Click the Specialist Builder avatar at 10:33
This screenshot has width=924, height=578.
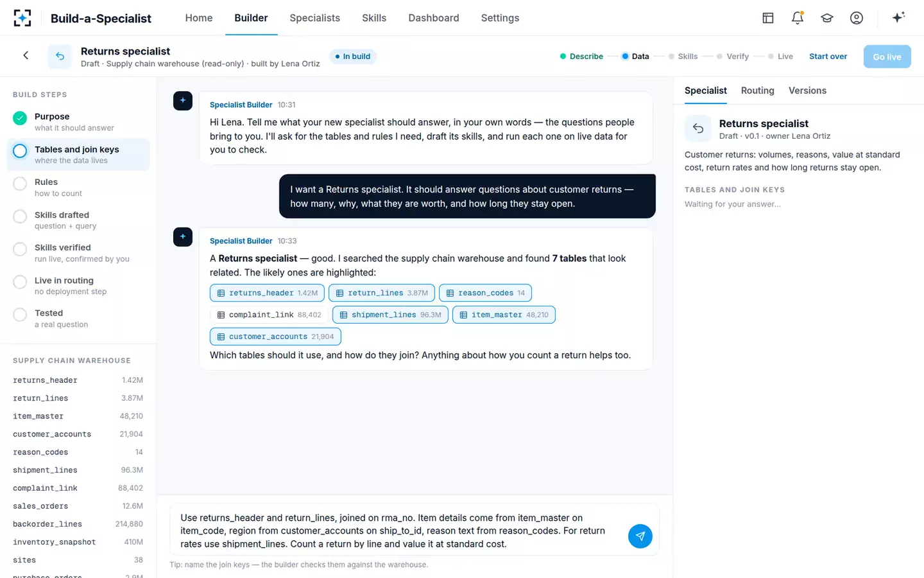click(183, 237)
